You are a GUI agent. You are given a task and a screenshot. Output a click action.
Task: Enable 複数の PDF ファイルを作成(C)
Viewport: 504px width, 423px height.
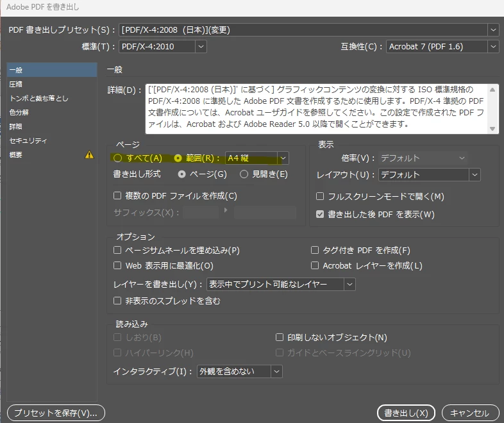click(117, 195)
